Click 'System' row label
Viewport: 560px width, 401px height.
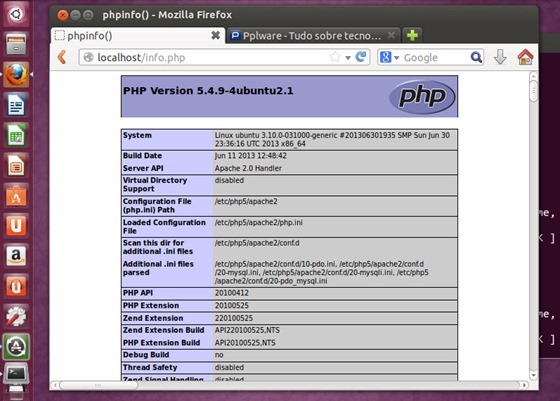[x=137, y=135]
